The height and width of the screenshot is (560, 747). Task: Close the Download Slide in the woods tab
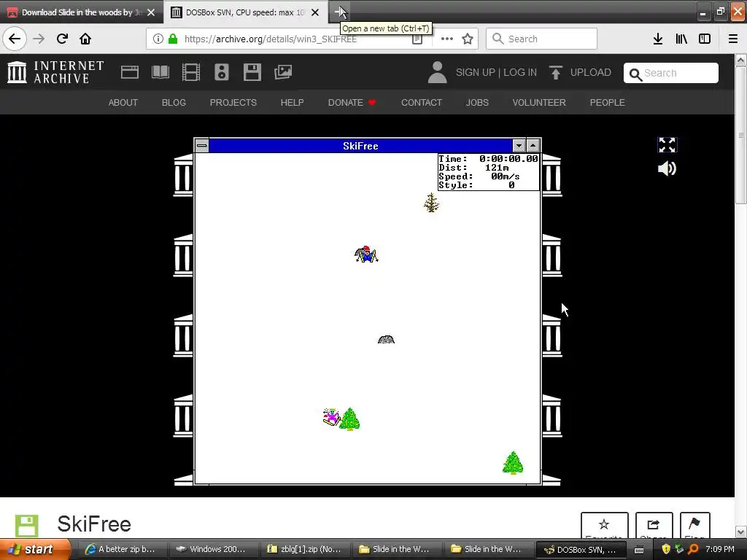pyautogui.click(x=151, y=12)
